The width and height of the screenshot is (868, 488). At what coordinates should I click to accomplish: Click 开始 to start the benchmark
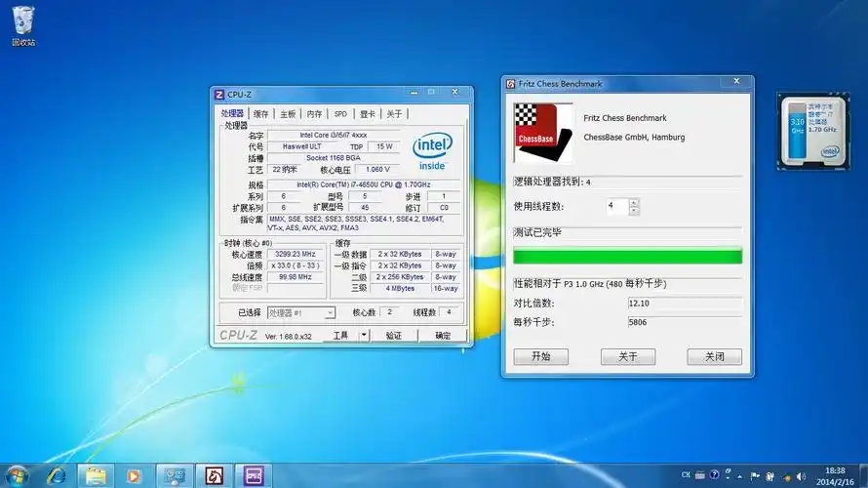click(541, 356)
